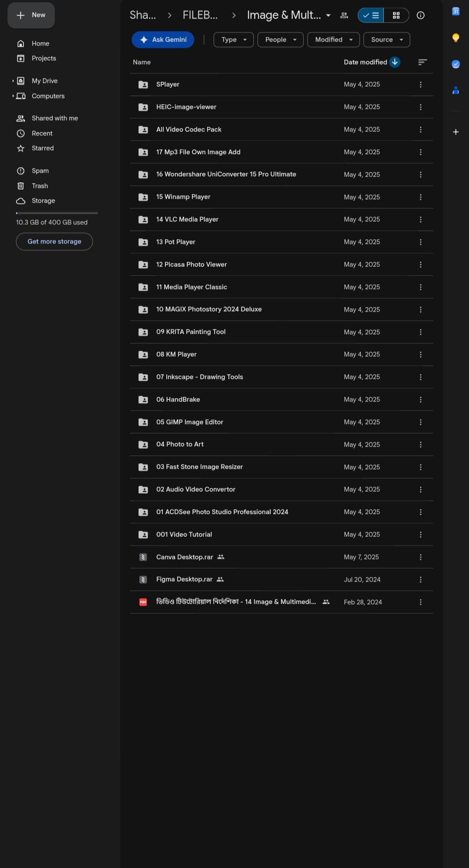Open more actions for 14 VLC Media Player

(420, 220)
